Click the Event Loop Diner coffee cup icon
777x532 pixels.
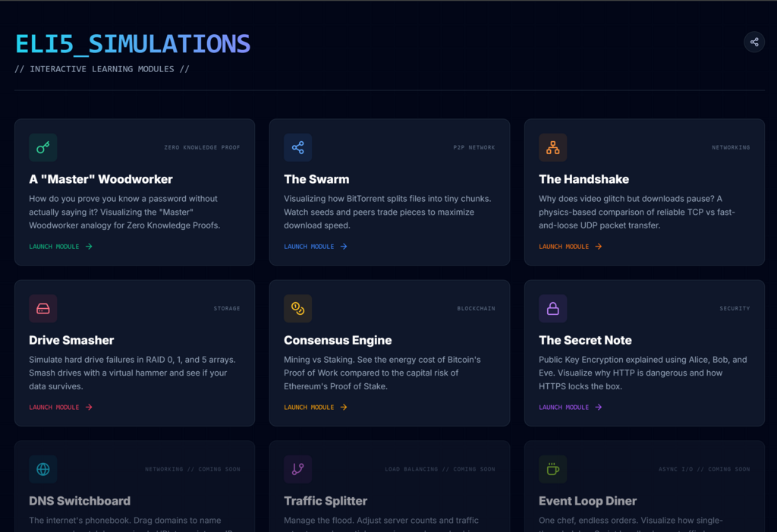[x=553, y=469]
